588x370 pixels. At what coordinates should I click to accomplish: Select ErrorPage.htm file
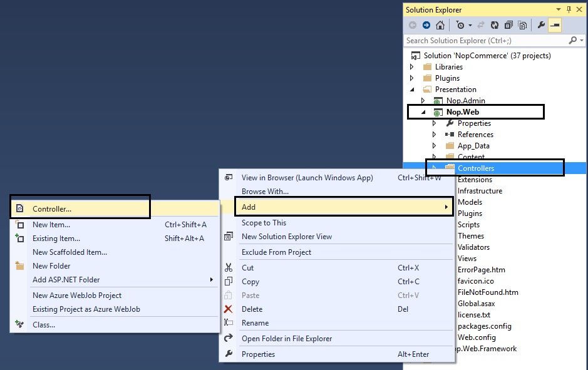481,270
